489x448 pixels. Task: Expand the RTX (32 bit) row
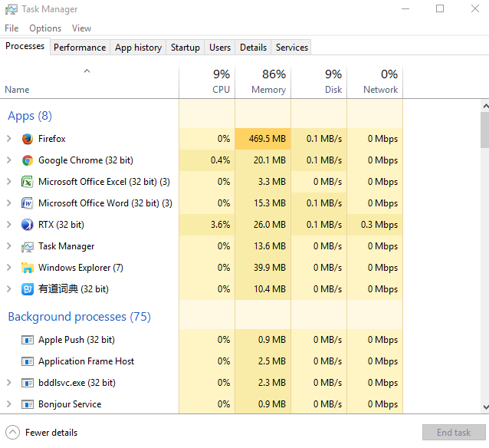point(9,225)
